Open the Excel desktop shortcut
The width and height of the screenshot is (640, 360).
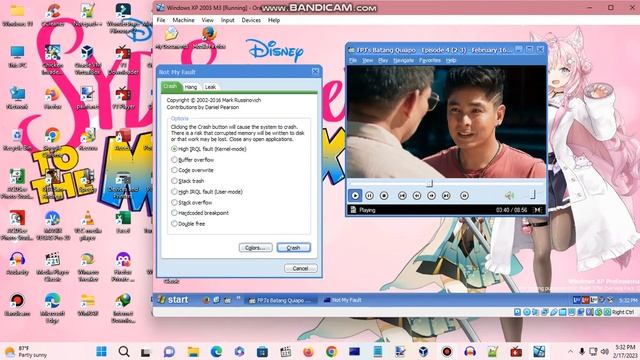[x=123, y=222]
